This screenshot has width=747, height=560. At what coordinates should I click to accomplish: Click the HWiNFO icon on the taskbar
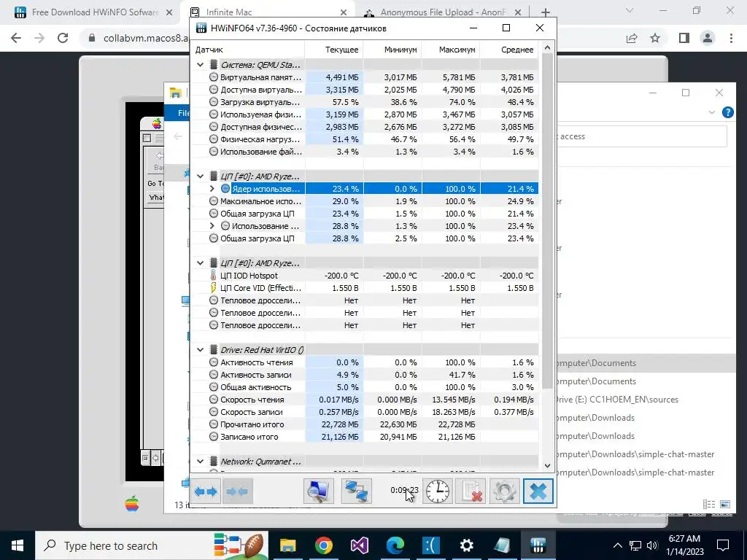click(x=538, y=545)
